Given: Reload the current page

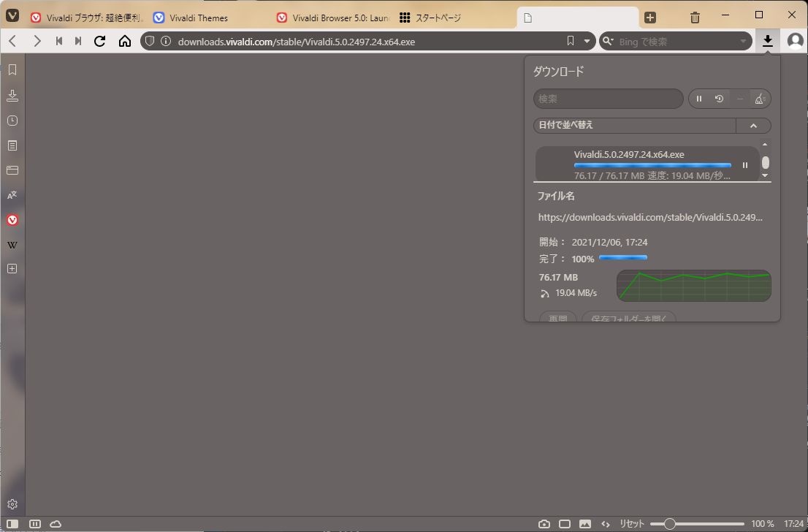Looking at the screenshot, I should pos(100,41).
